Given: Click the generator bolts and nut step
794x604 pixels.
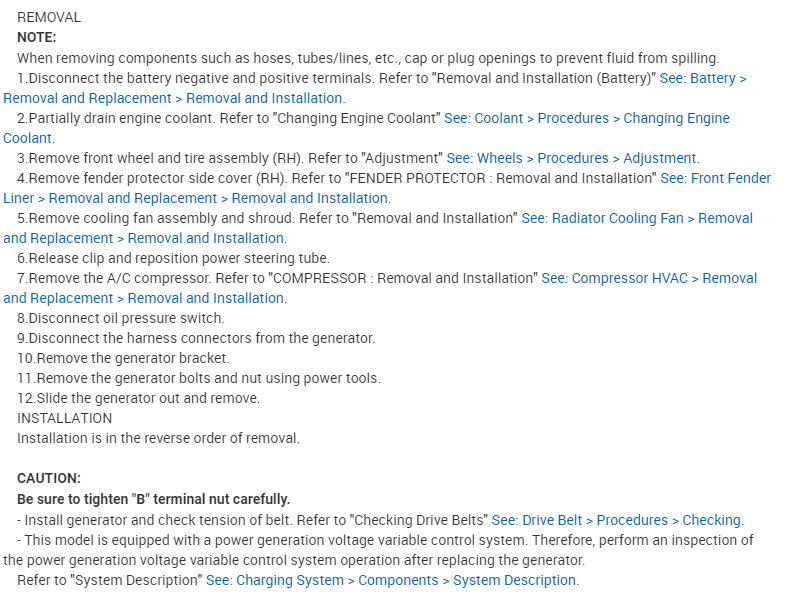Looking at the screenshot, I should pyautogui.click(x=198, y=378).
